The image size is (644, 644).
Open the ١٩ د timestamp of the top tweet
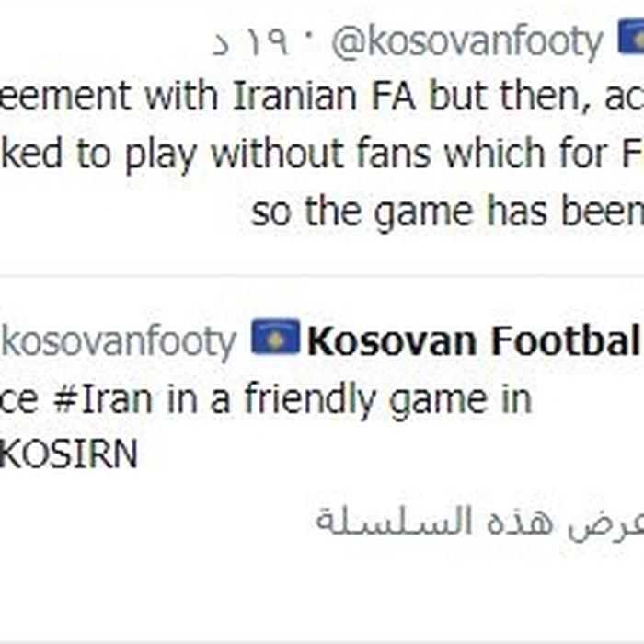click(250, 43)
